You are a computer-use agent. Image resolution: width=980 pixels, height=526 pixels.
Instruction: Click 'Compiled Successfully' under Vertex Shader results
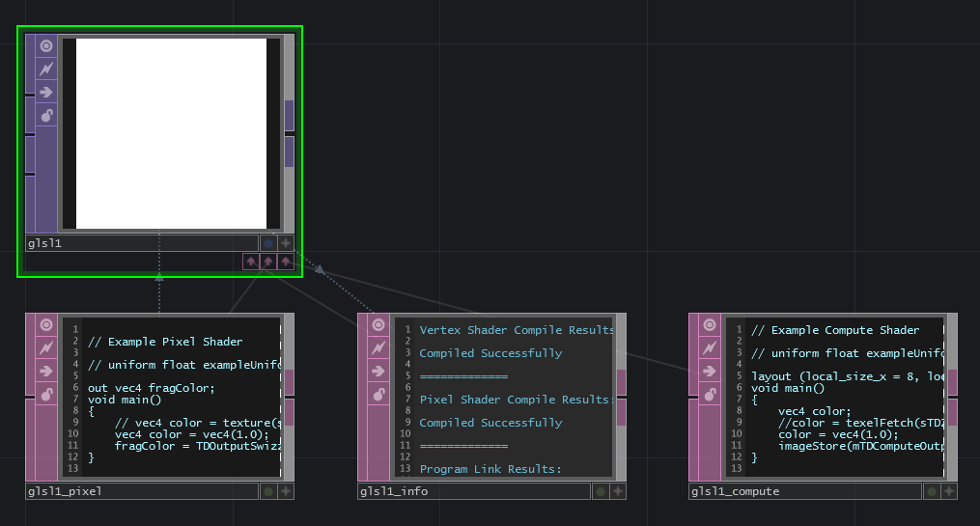pyautogui.click(x=490, y=353)
